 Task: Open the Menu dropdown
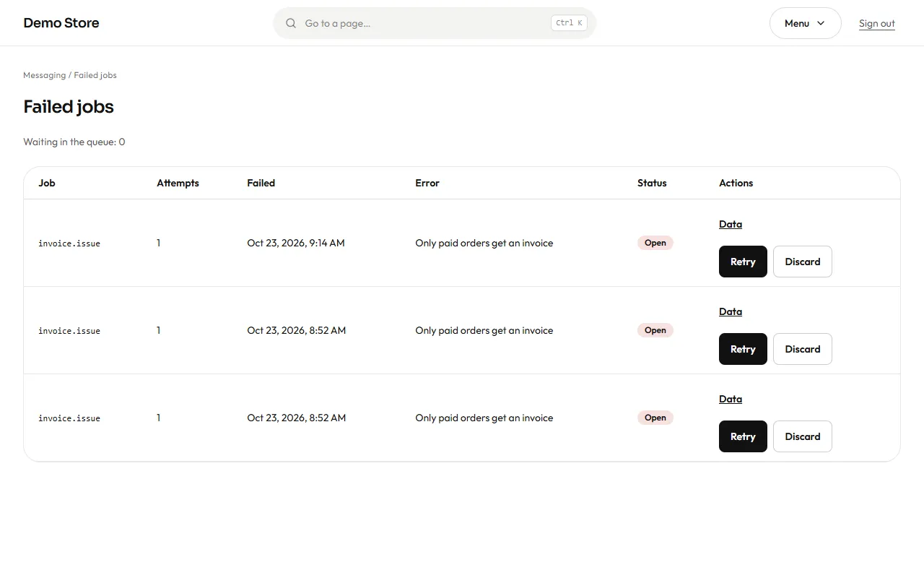point(805,23)
